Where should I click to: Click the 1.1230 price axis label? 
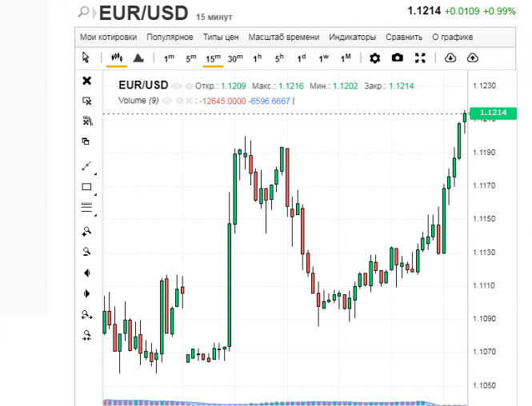[484, 86]
